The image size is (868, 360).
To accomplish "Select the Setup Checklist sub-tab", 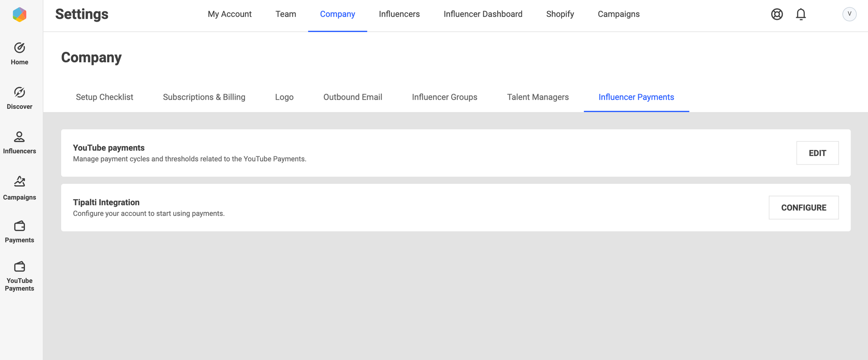I will tap(104, 97).
